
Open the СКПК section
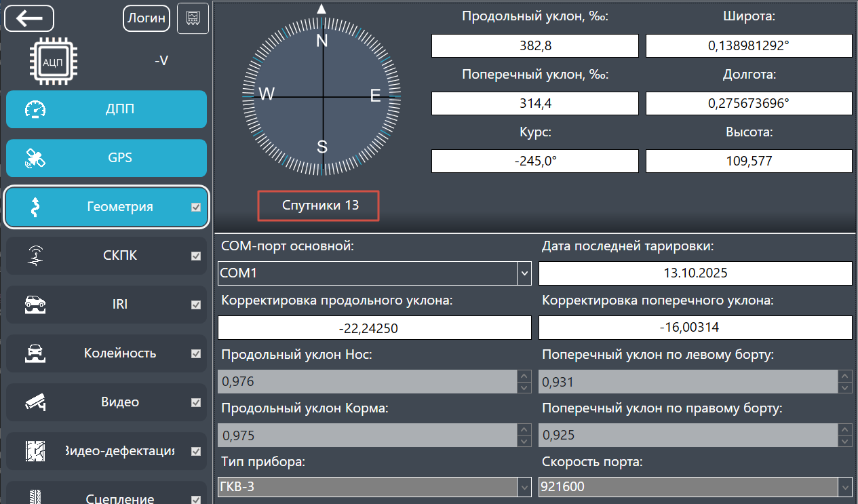[x=106, y=256]
